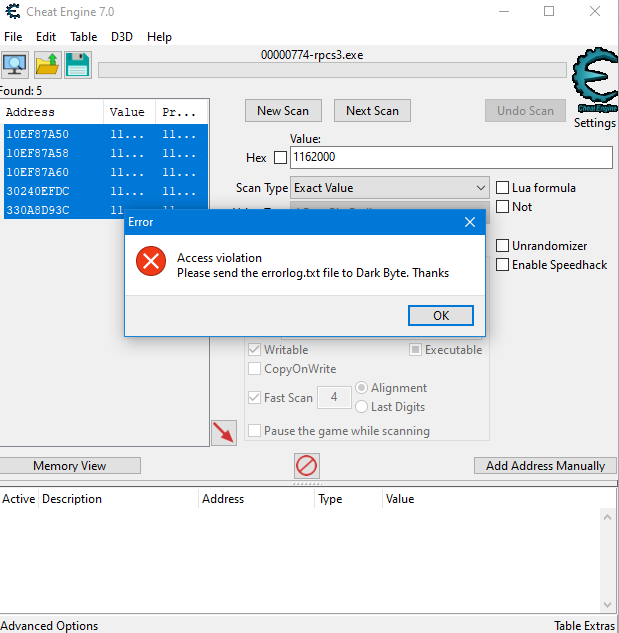The height and width of the screenshot is (633, 619).
Task: Start a New Scan
Action: click(x=283, y=111)
